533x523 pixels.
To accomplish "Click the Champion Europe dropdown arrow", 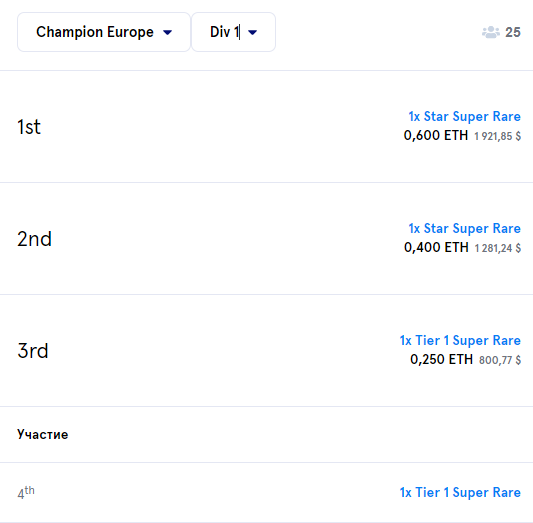I will pyautogui.click(x=168, y=33).
